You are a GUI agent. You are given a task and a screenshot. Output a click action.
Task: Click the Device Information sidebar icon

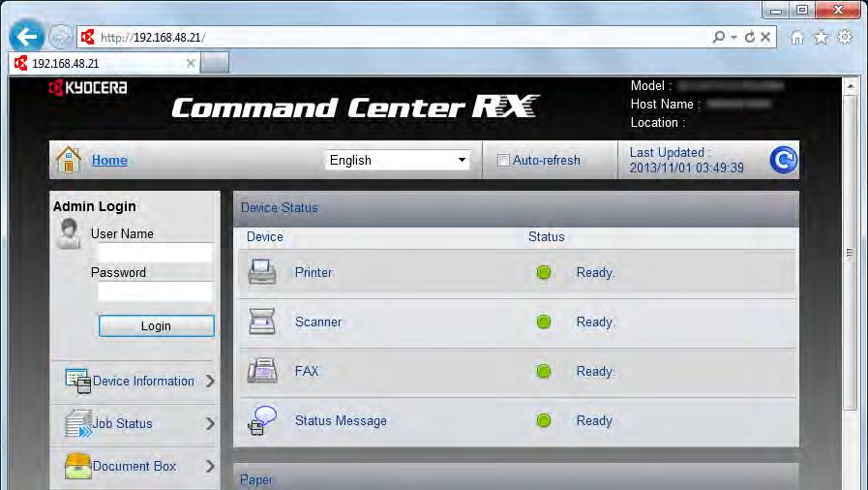[78, 381]
